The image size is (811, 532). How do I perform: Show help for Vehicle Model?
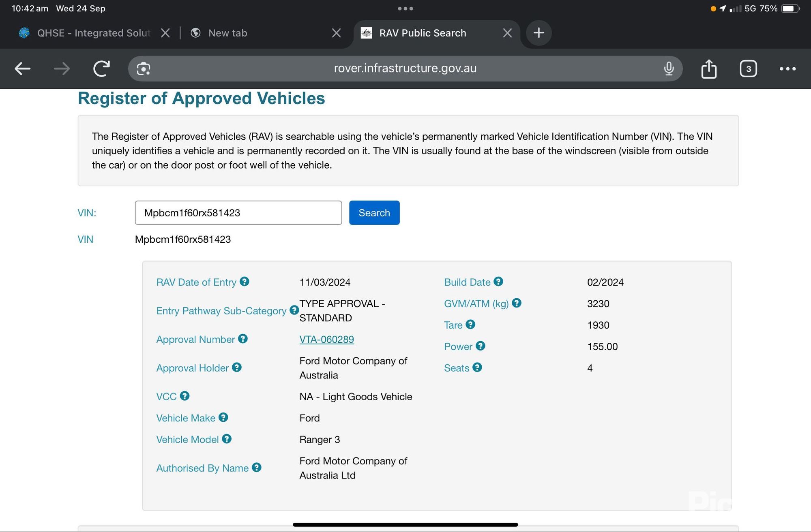(226, 439)
